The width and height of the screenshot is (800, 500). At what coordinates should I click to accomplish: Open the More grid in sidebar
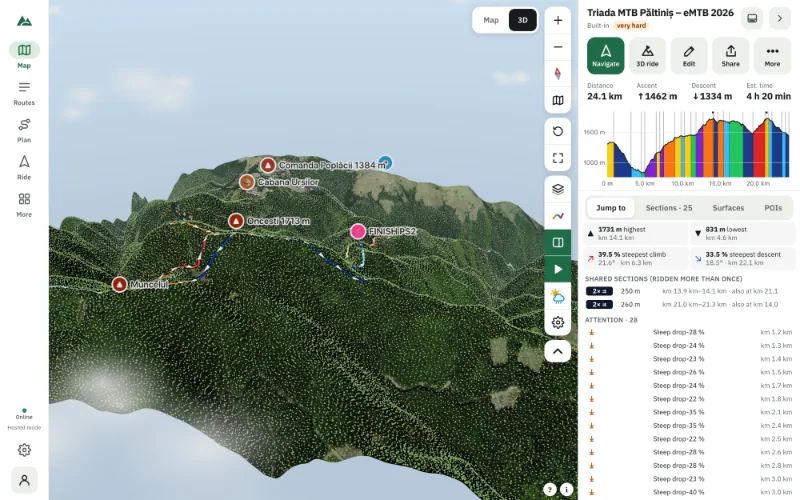click(x=24, y=205)
